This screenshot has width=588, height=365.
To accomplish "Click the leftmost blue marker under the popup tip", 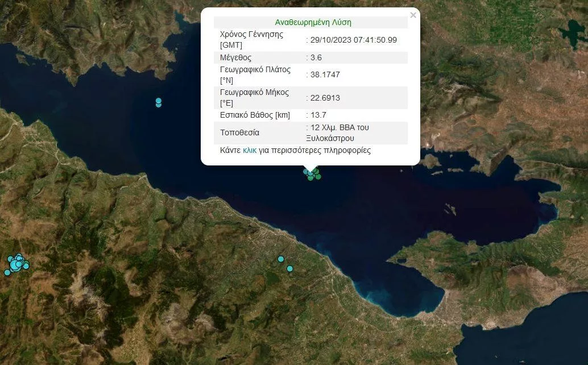I will tap(306, 171).
